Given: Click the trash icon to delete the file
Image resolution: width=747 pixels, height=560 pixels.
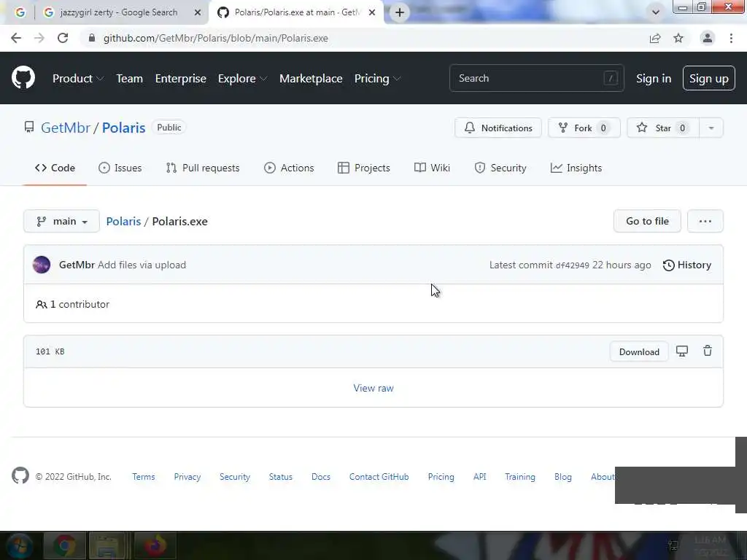Looking at the screenshot, I should click(708, 351).
